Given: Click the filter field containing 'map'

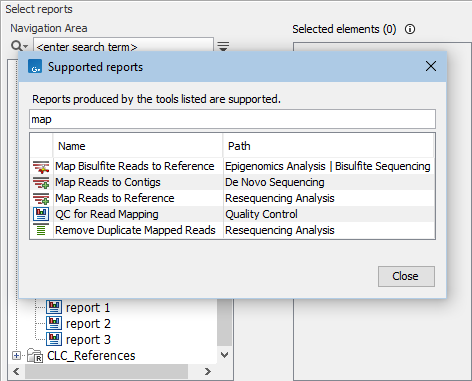Looking at the screenshot, I should (232, 119).
